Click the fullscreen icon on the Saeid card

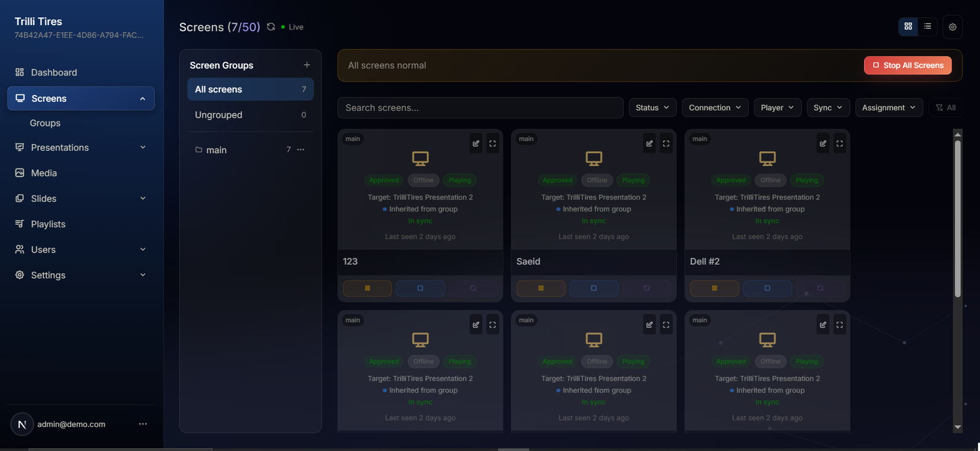pos(666,143)
